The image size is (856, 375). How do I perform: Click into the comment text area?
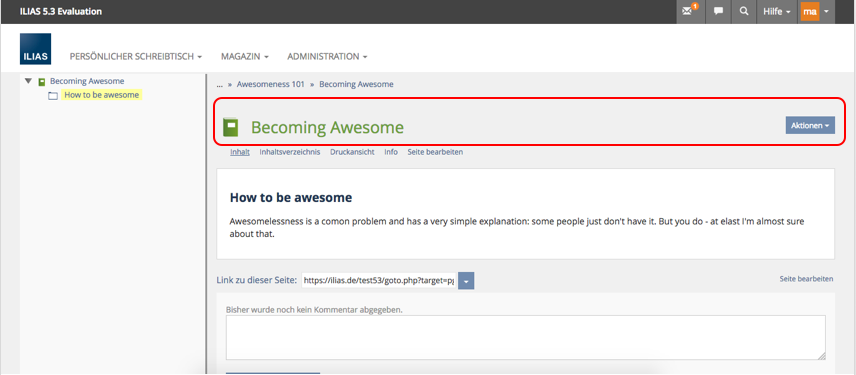(x=526, y=337)
